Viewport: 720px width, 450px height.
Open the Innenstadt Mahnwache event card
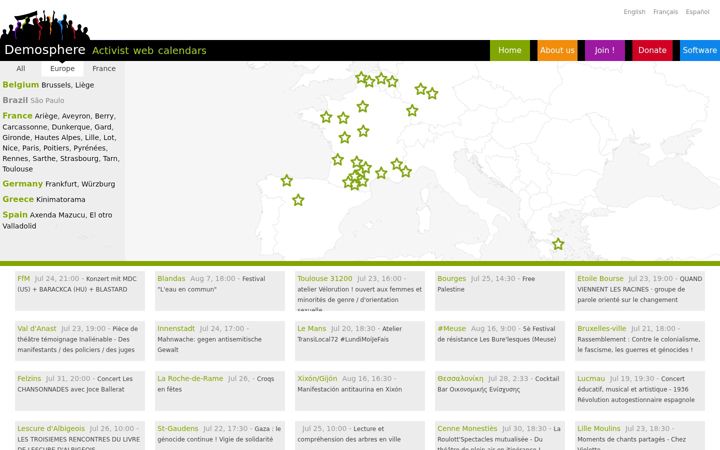pyautogui.click(x=219, y=341)
